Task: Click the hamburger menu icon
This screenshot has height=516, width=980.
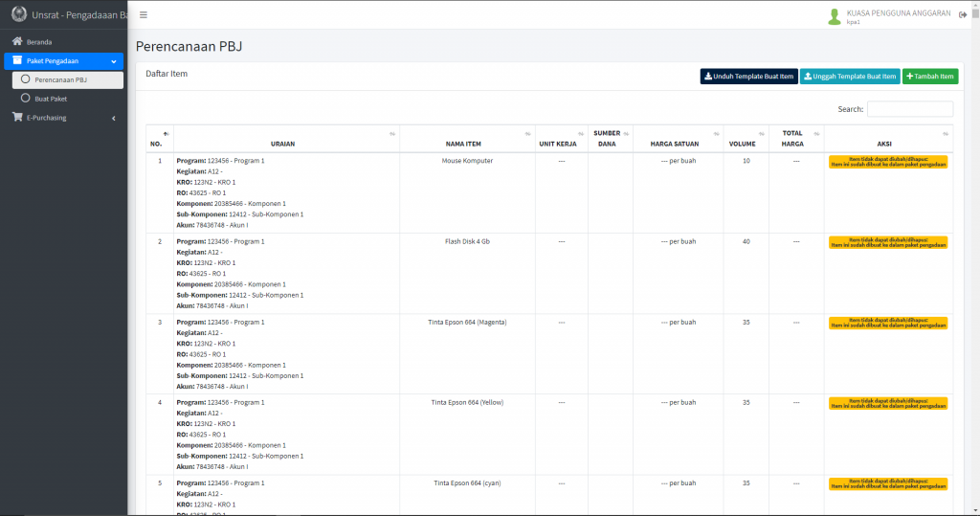Action: [144, 15]
